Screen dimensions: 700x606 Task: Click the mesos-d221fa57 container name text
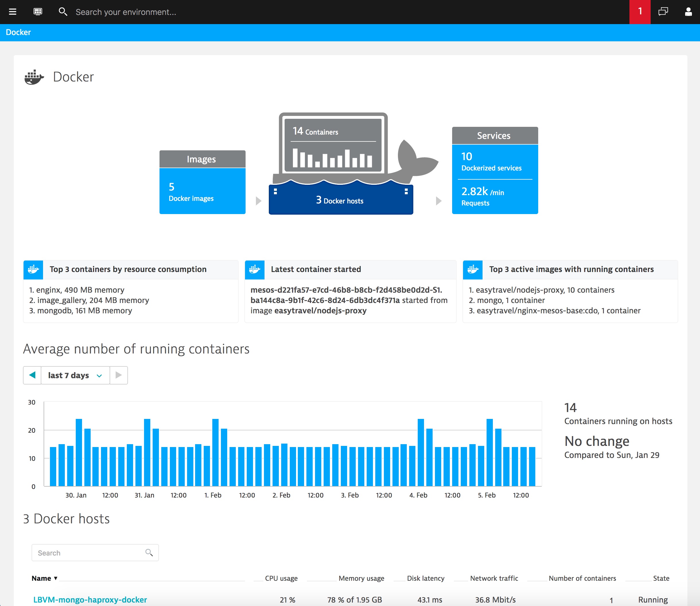coord(346,295)
